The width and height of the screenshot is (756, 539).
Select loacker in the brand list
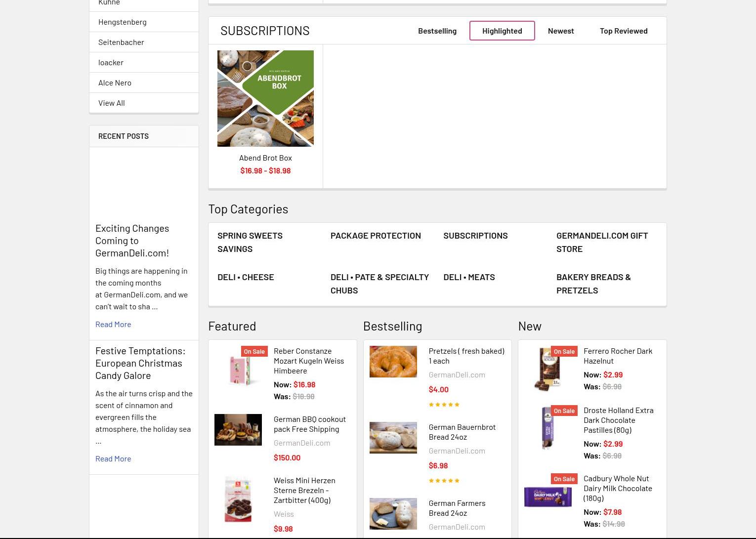[x=111, y=62]
